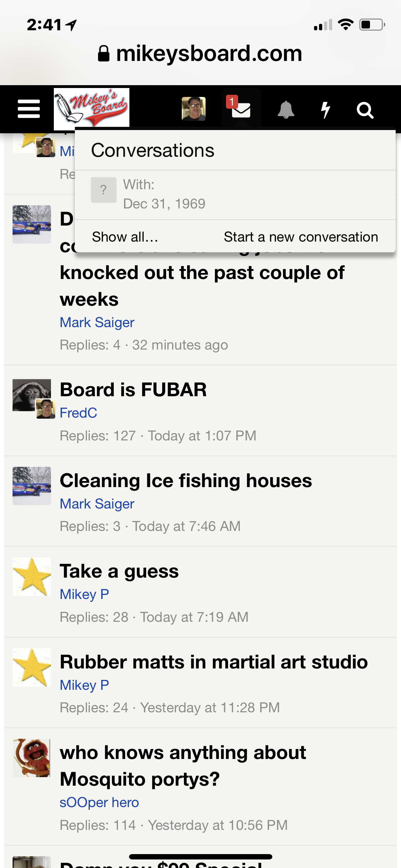The width and height of the screenshot is (401, 868).
Task: Open the Board is FUBAR thread
Action: (x=133, y=389)
